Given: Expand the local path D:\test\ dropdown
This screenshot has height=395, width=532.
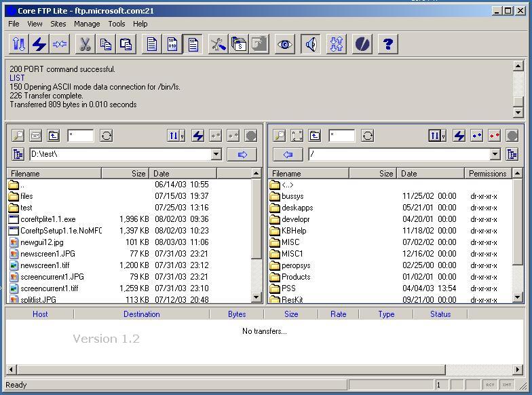Looking at the screenshot, I should 216,155.
